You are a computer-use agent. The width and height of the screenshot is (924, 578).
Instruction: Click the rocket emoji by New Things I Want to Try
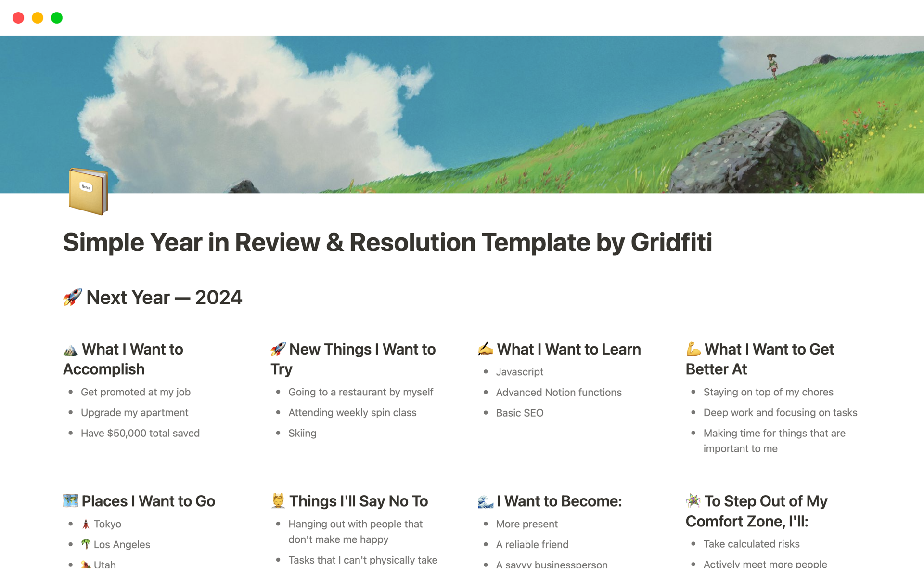(x=278, y=349)
